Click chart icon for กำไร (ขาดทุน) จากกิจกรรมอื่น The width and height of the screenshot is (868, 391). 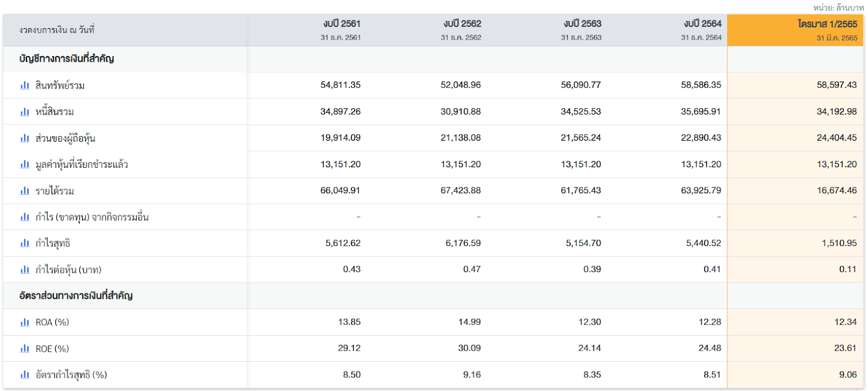[24, 217]
